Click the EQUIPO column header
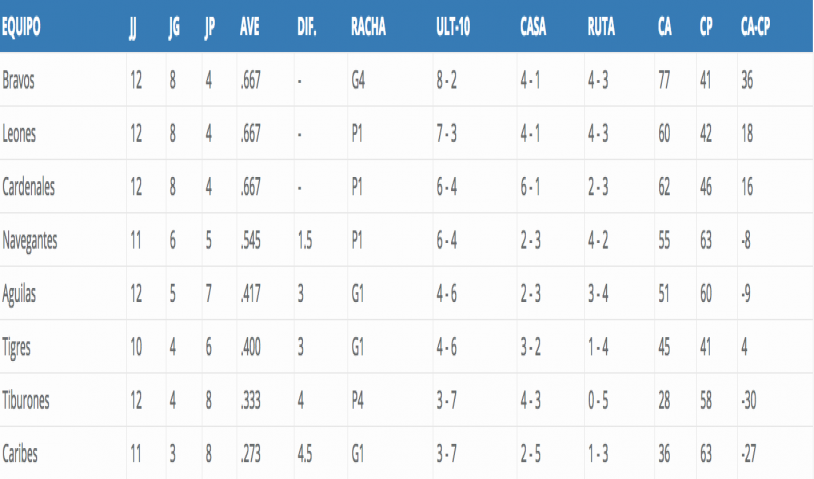The width and height of the screenshot is (814, 479). (21, 28)
